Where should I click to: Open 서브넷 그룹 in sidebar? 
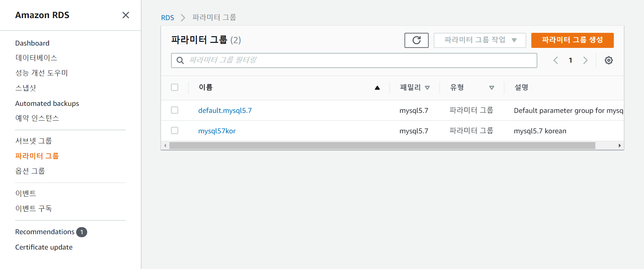click(34, 141)
